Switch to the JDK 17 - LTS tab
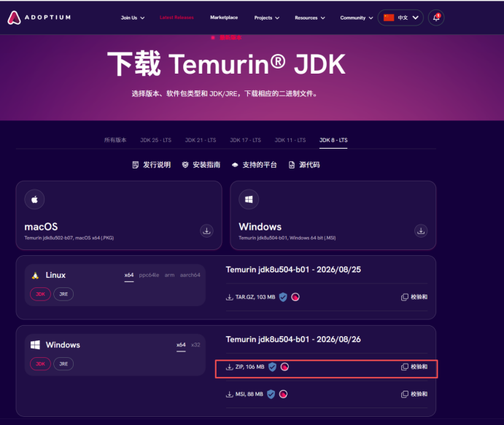Image resolution: width=504 pixels, height=425 pixels. point(245,141)
